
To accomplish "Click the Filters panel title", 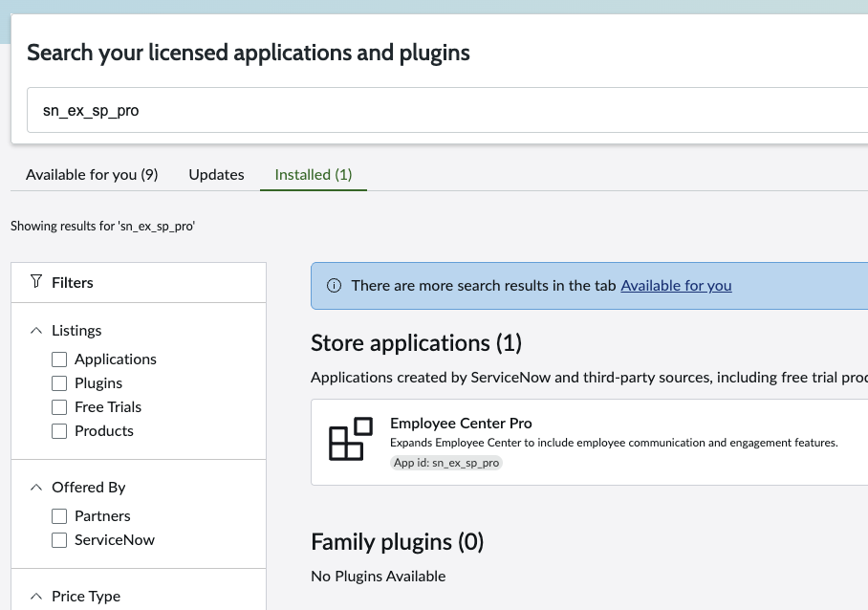I will 73,283.
